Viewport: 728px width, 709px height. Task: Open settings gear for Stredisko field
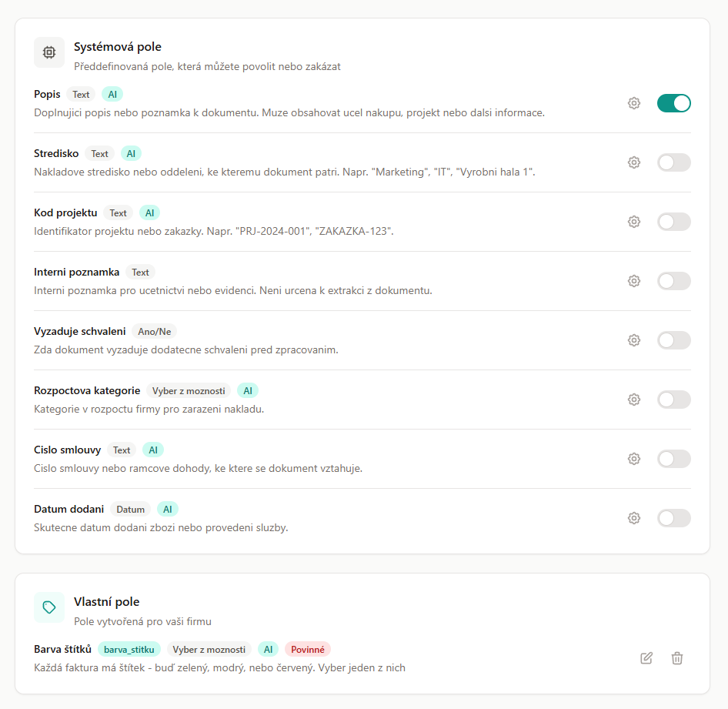click(634, 162)
